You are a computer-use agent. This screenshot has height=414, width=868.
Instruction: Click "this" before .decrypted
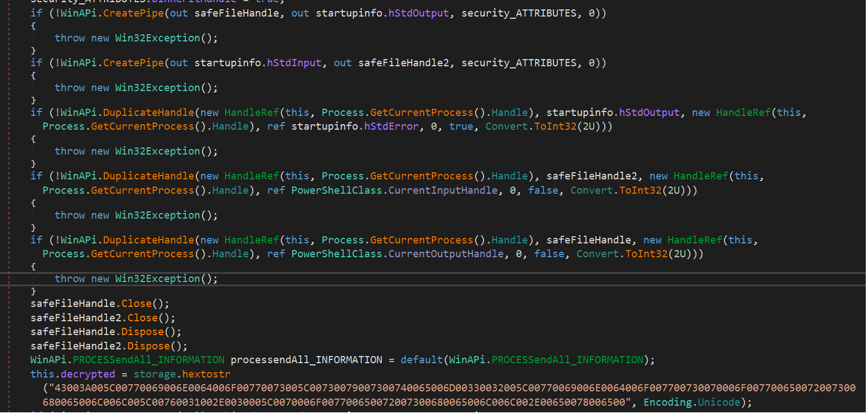pyautogui.click(x=42, y=374)
